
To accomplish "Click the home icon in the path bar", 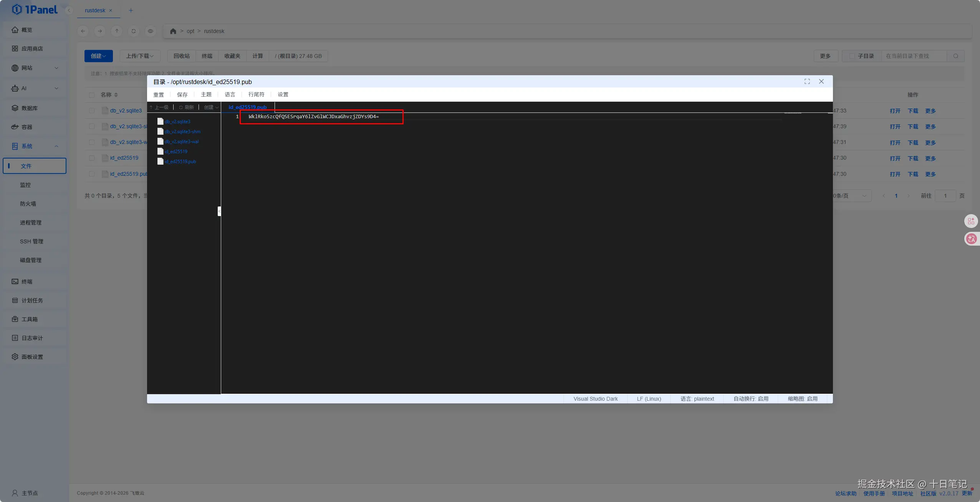I will (x=173, y=31).
